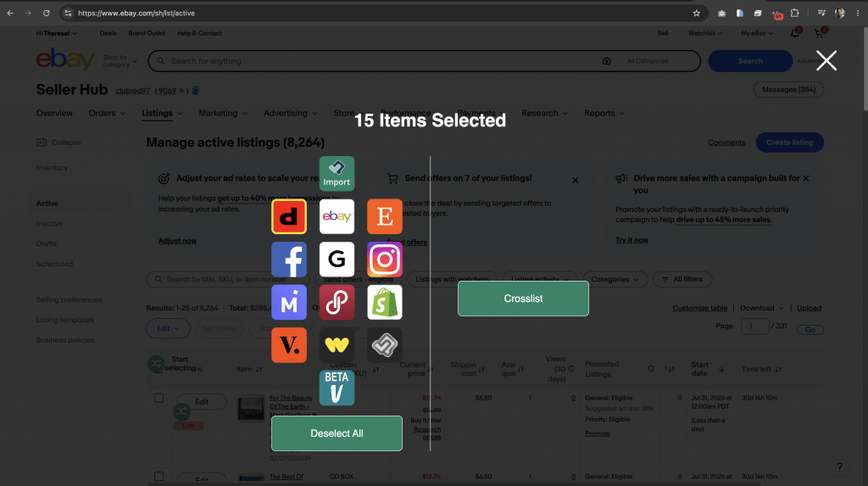The width and height of the screenshot is (868, 486).
Task: Open browser extensions puzzle icon
Action: [x=794, y=14]
